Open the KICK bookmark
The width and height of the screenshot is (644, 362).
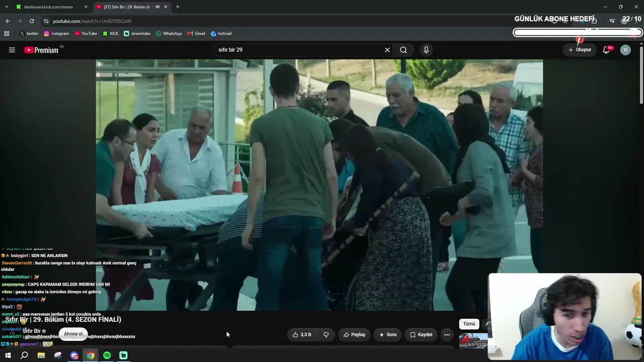click(x=111, y=34)
